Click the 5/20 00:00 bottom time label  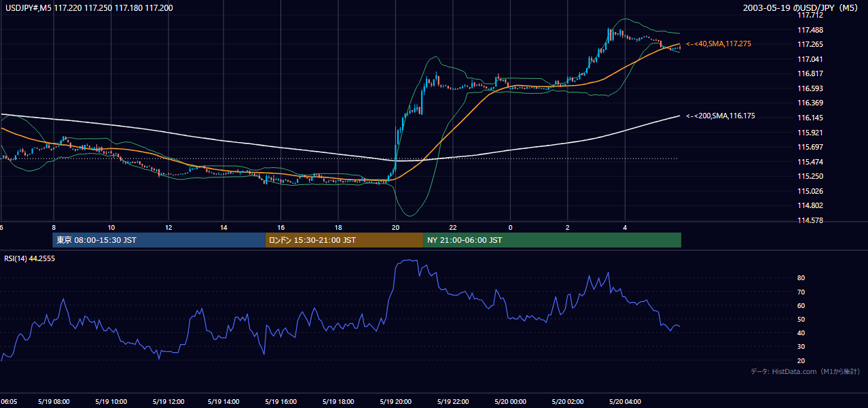[x=510, y=401]
